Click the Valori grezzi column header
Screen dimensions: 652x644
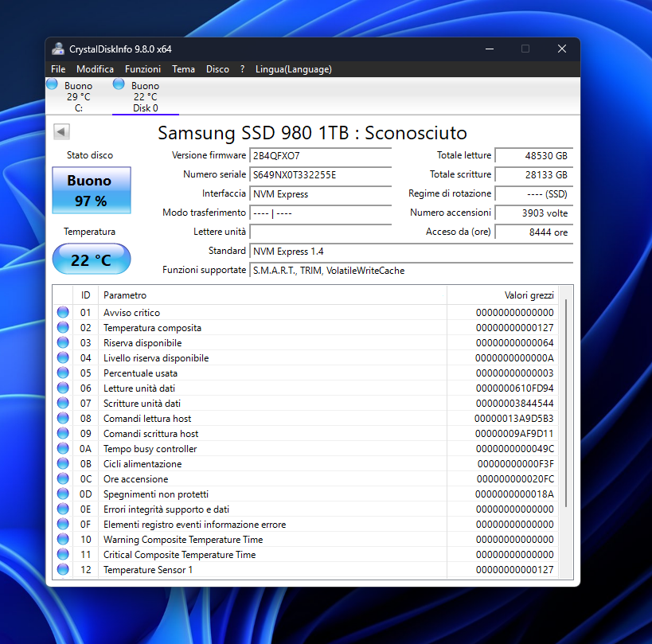pyautogui.click(x=502, y=295)
